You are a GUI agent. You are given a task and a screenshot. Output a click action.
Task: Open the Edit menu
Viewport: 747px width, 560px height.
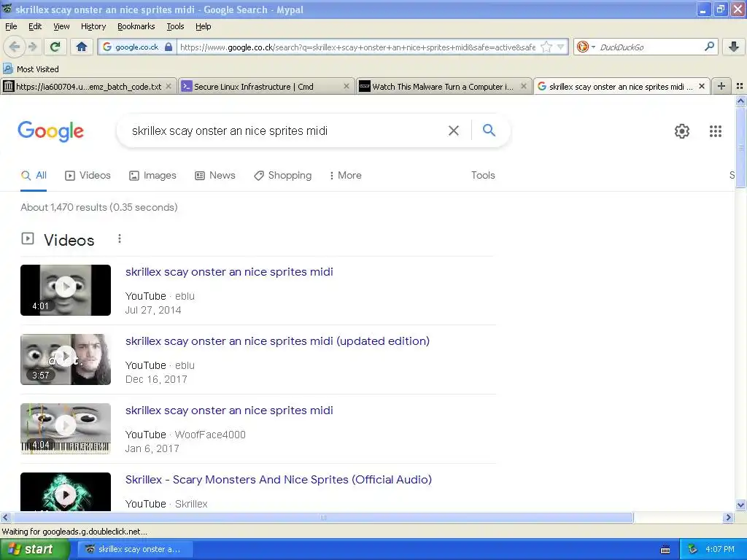(35, 26)
